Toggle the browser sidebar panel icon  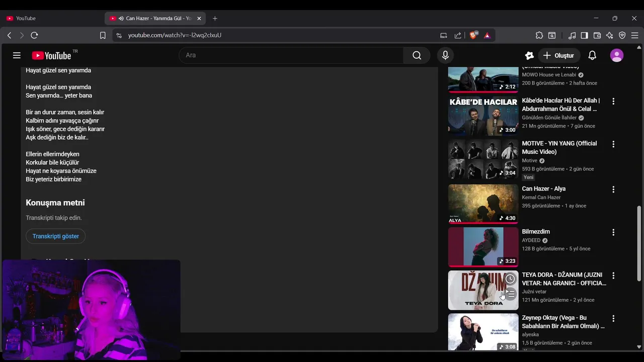click(585, 35)
